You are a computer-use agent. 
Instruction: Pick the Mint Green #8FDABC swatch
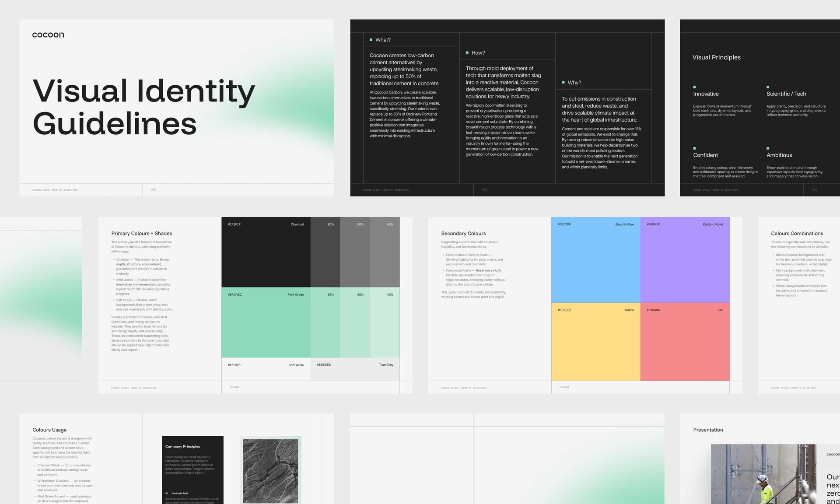[266, 322]
